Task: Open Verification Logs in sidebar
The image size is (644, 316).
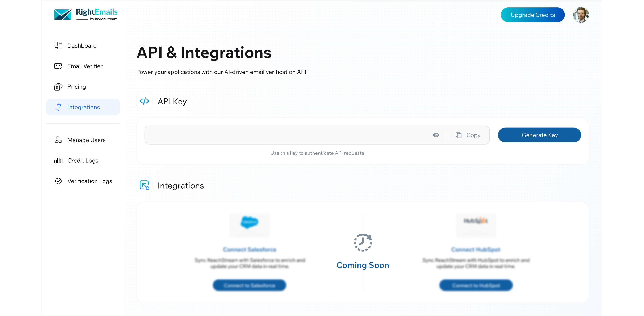Action: pos(89,181)
